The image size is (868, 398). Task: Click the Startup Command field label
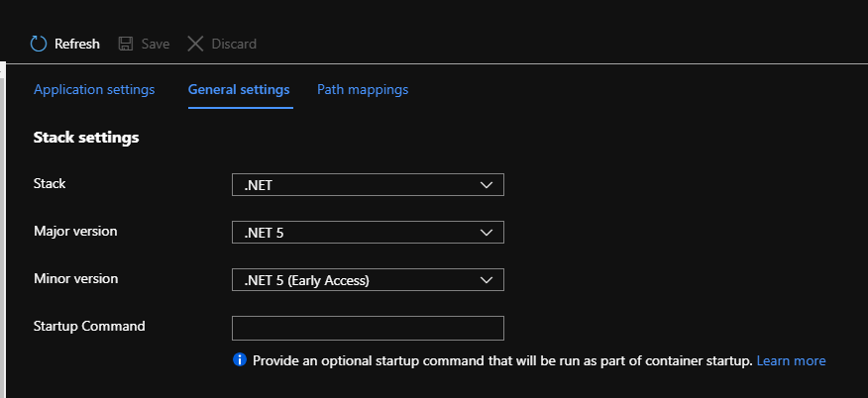(x=89, y=326)
